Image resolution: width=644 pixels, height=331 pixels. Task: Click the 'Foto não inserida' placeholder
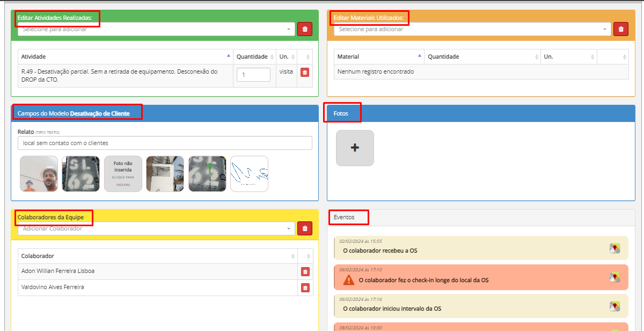click(123, 174)
